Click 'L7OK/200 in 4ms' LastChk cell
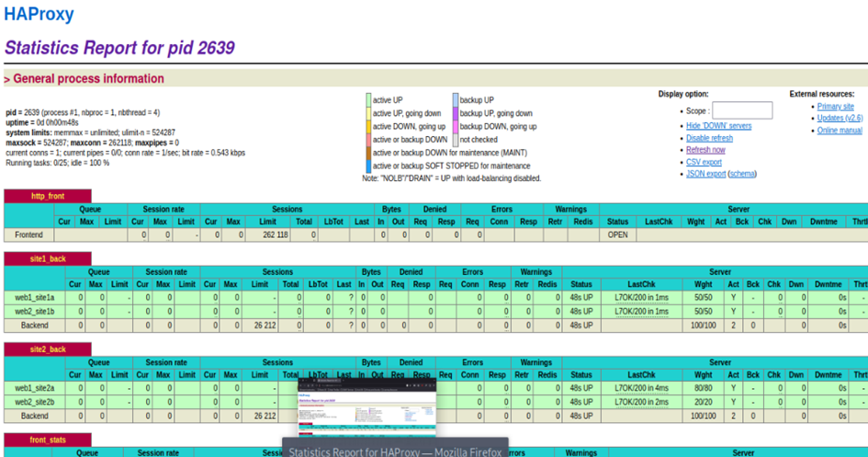The width and height of the screenshot is (868, 457). point(641,388)
